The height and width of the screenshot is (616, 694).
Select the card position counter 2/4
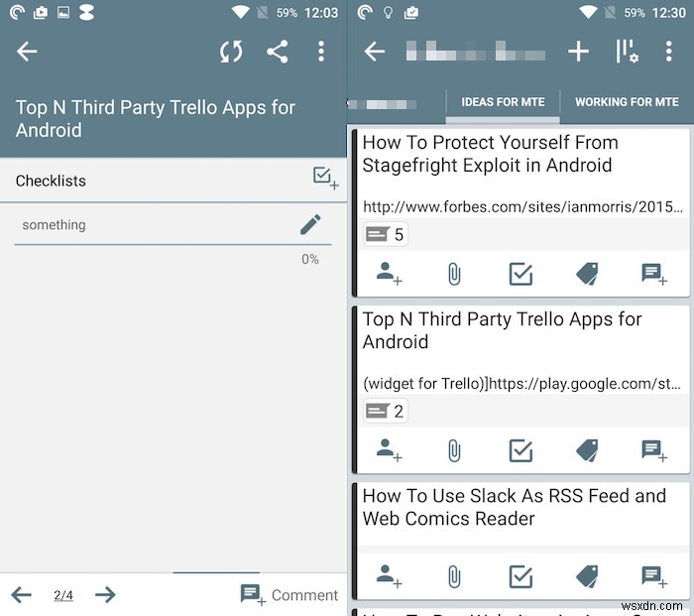click(x=63, y=595)
